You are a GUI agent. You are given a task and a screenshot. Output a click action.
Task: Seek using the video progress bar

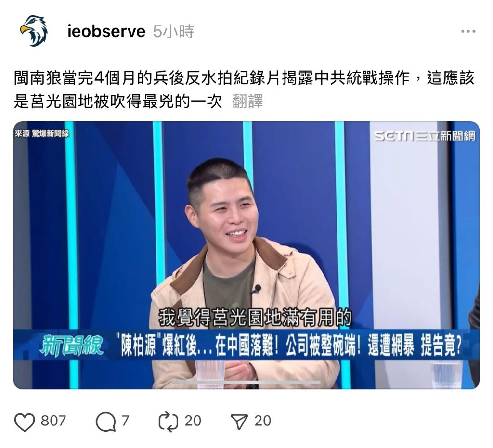pos(246,383)
